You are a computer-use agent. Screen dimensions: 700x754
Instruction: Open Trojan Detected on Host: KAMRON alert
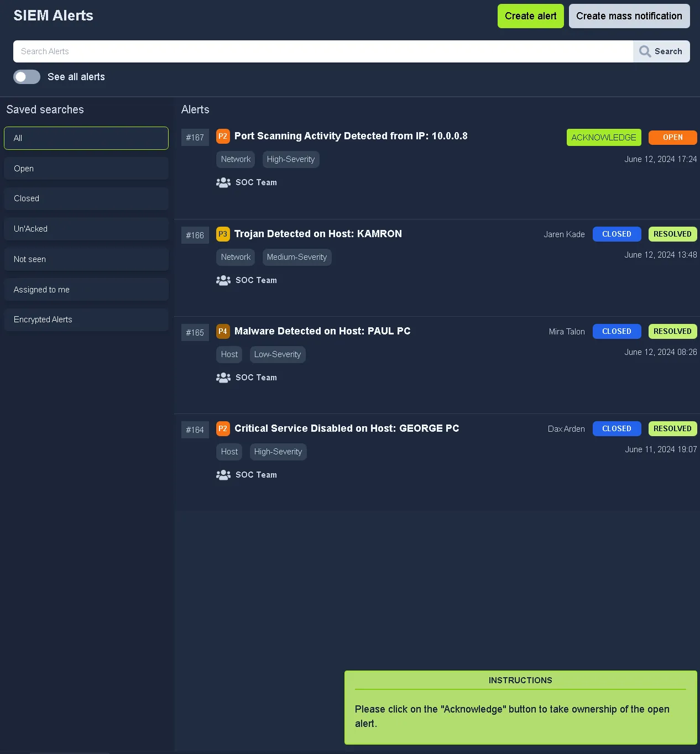[318, 234]
